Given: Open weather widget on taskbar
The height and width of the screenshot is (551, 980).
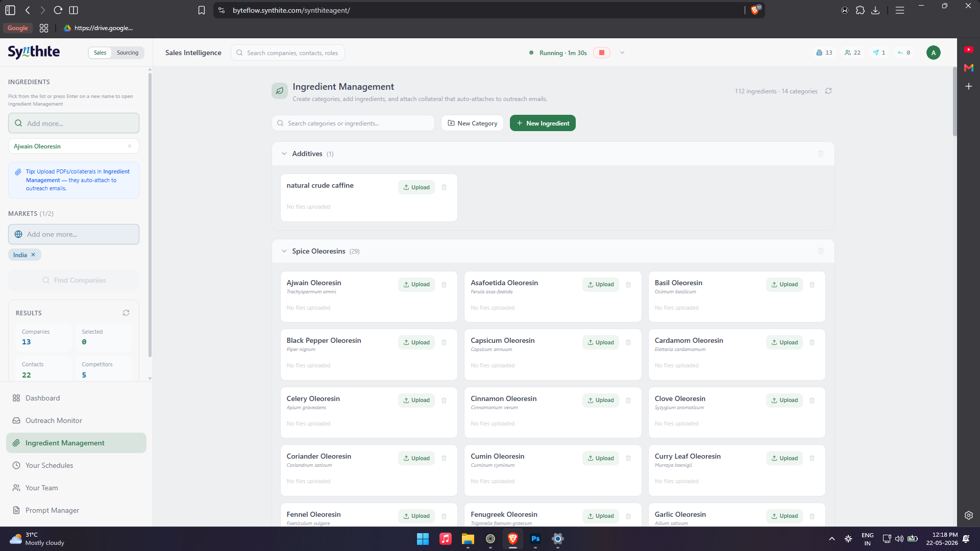Looking at the screenshot, I should tap(37, 539).
